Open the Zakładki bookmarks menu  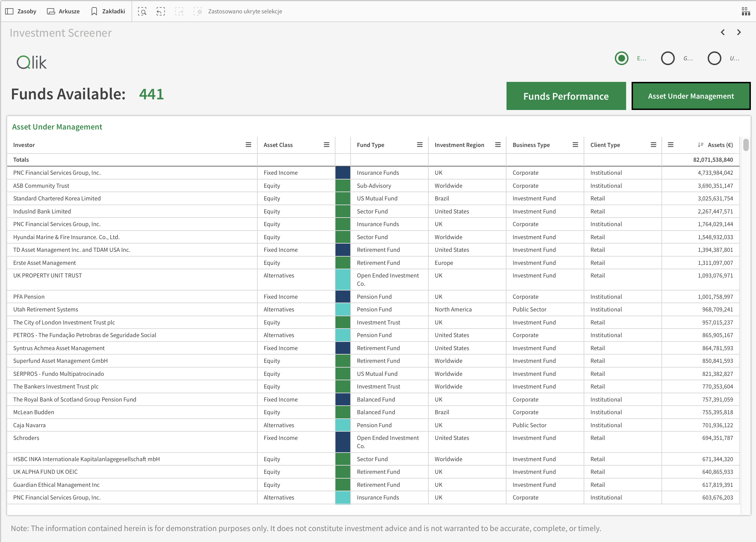pos(108,11)
